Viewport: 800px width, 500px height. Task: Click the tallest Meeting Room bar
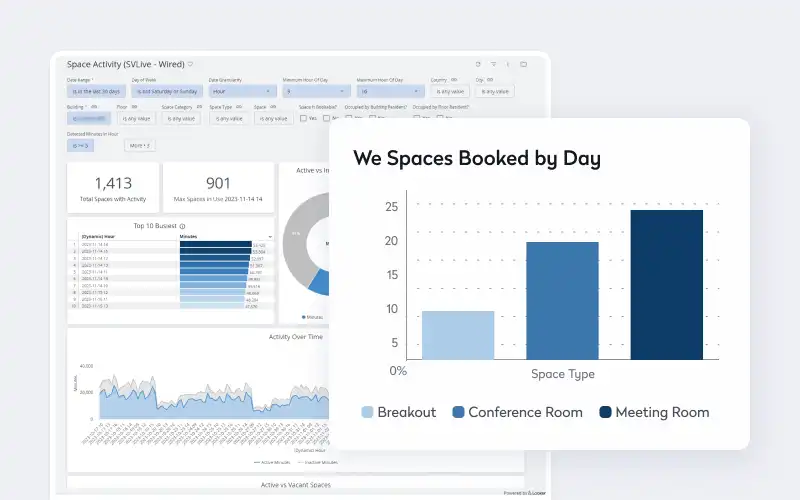coord(667,285)
